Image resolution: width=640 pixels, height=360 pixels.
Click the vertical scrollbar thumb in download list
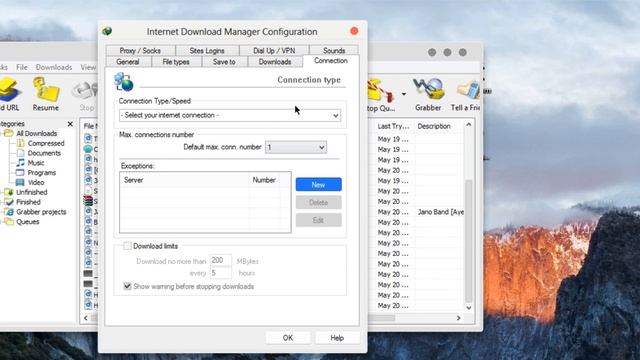tap(469, 241)
